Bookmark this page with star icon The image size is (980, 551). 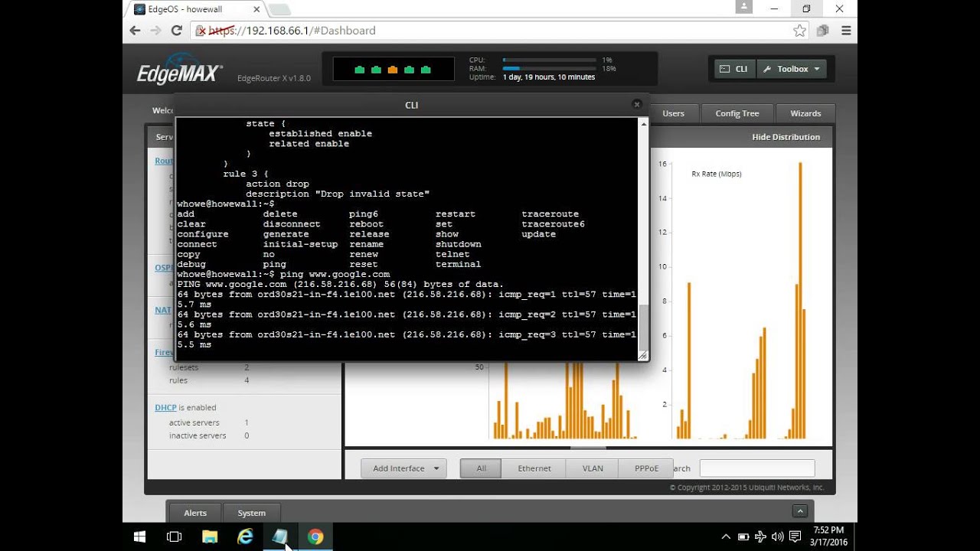[x=799, y=31]
